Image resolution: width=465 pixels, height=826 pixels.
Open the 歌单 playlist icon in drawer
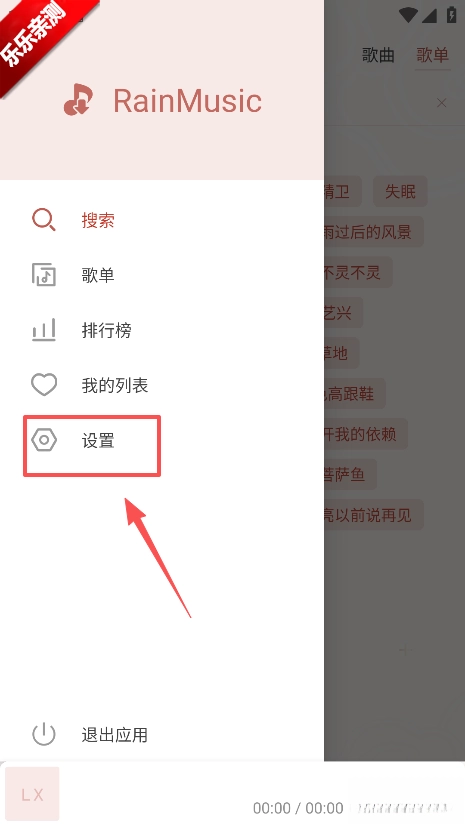44,275
